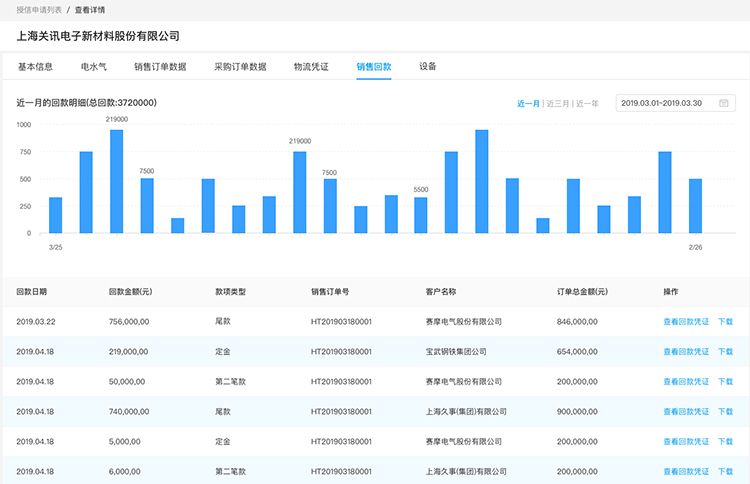
Task: Click the first chart bar labeled 219000
Action: point(116,181)
